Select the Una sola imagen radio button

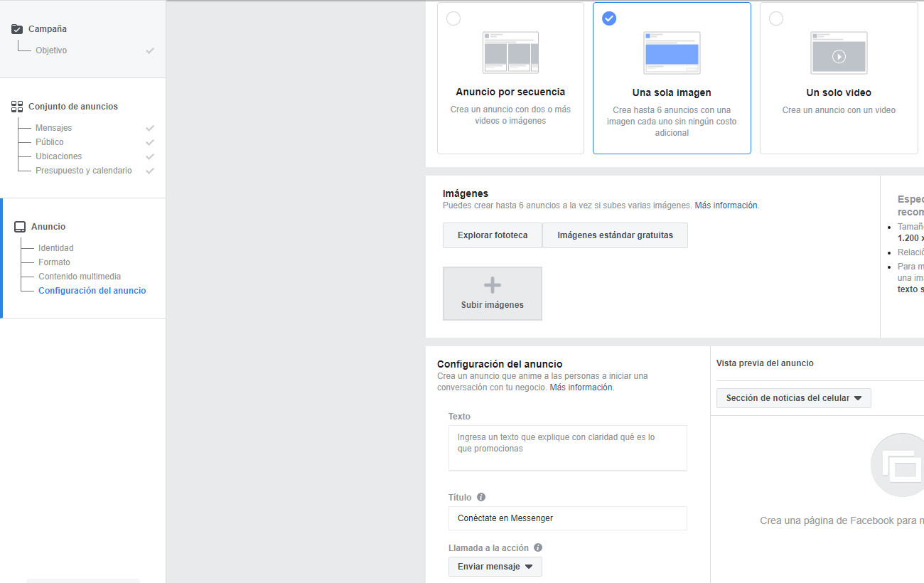point(609,18)
